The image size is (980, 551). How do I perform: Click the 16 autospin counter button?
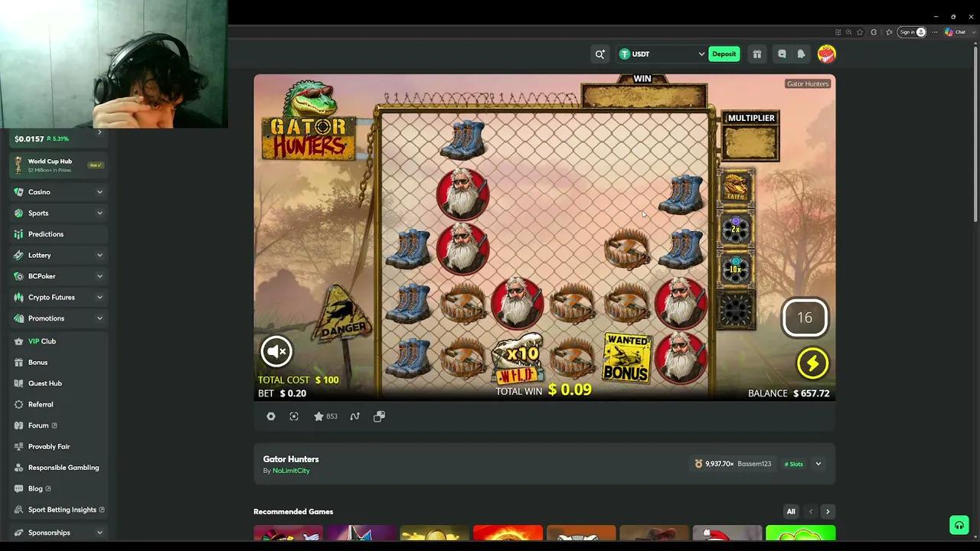[805, 318]
